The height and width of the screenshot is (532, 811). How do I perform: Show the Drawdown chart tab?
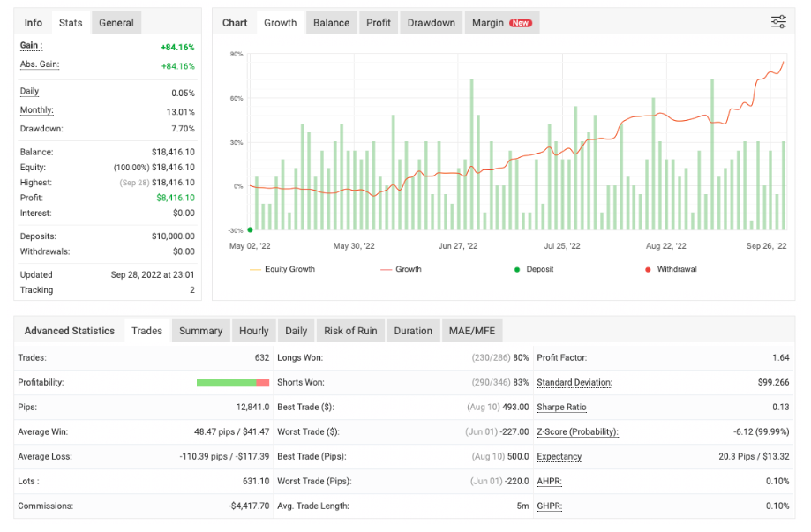pyautogui.click(x=431, y=23)
